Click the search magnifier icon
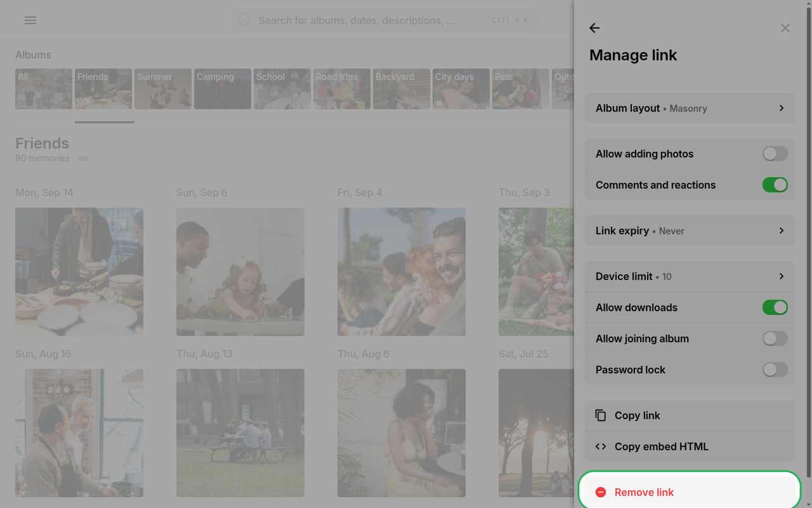 coord(244,20)
